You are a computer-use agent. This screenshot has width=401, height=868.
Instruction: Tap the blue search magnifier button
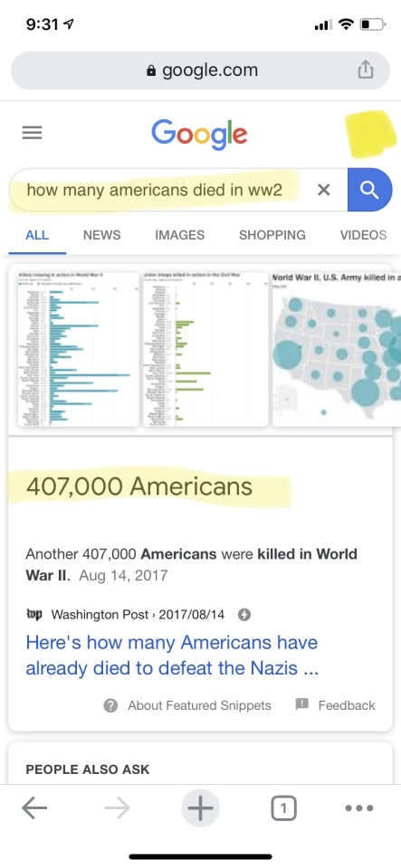[x=369, y=190]
